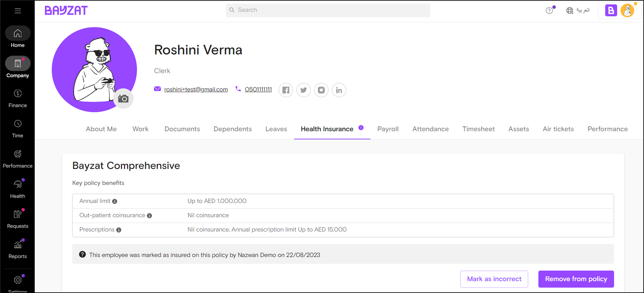Click the profile picture of Roshini Verma
644x293 pixels.
pyautogui.click(x=94, y=70)
